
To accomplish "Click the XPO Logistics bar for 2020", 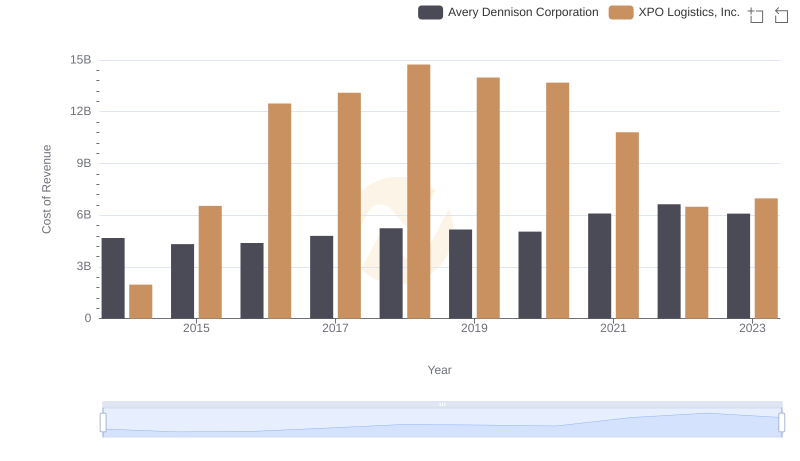I will pos(558,200).
